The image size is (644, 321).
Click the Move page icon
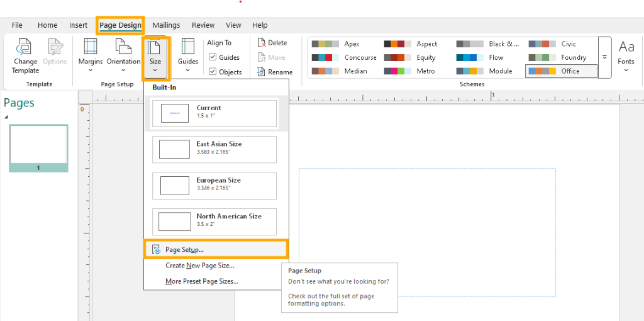point(262,57)
